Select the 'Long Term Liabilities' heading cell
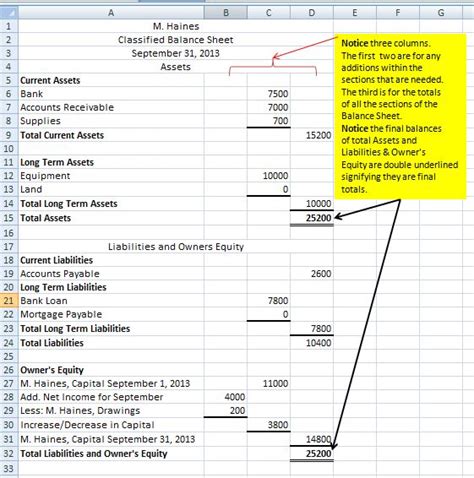The height and width of the screenshot is (478, 474). pyautogui.click(x=111, y=287)
